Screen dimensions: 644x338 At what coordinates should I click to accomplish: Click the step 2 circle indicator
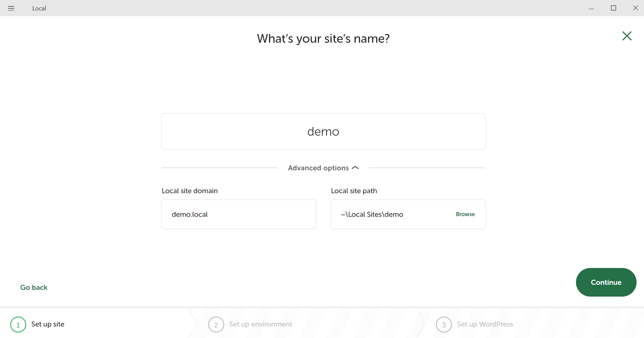(x=216, y=324)
